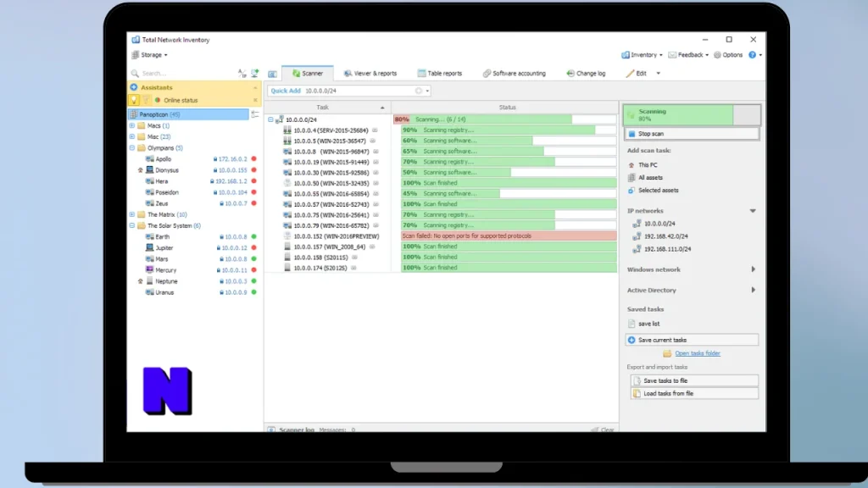Open the Quick Add dropdown arrow

(x=427, y=91)
